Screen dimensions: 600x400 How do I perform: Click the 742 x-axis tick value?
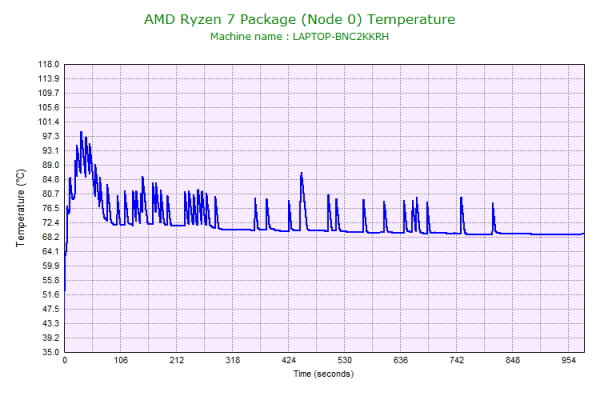click(457, 360)
